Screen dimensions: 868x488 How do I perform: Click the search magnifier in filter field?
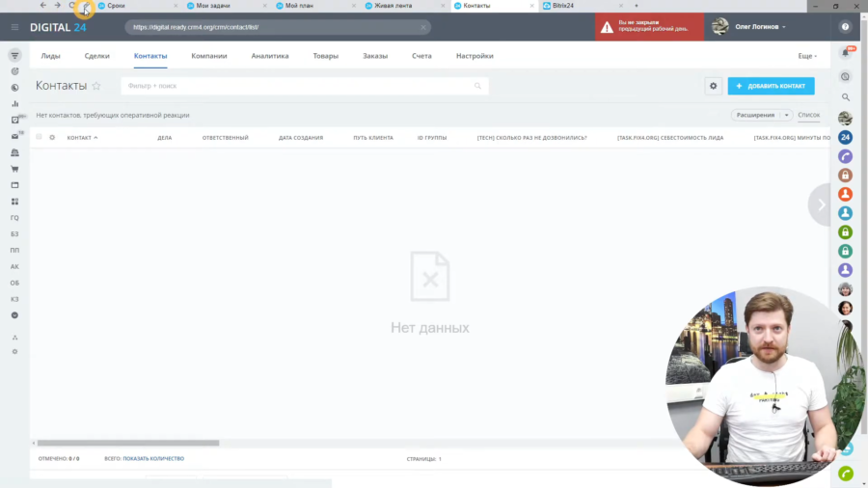pos(477,86)
